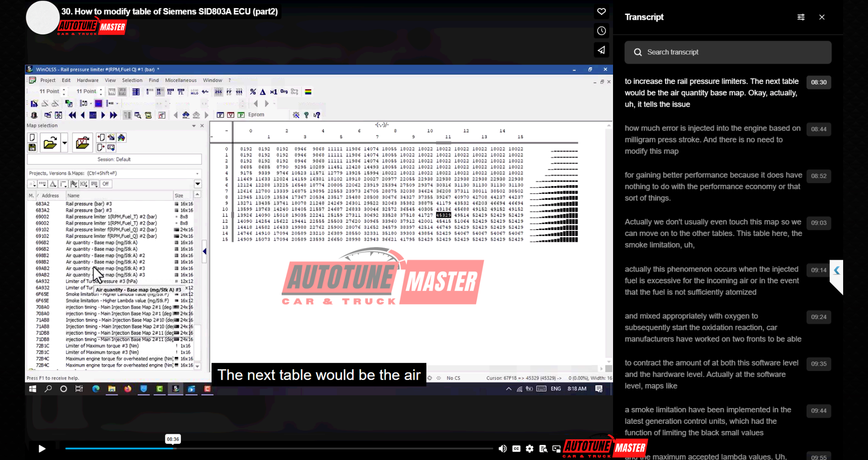Click the Search transcript field
This screenshot has height=460, width=868.
[x=728, y=52]
